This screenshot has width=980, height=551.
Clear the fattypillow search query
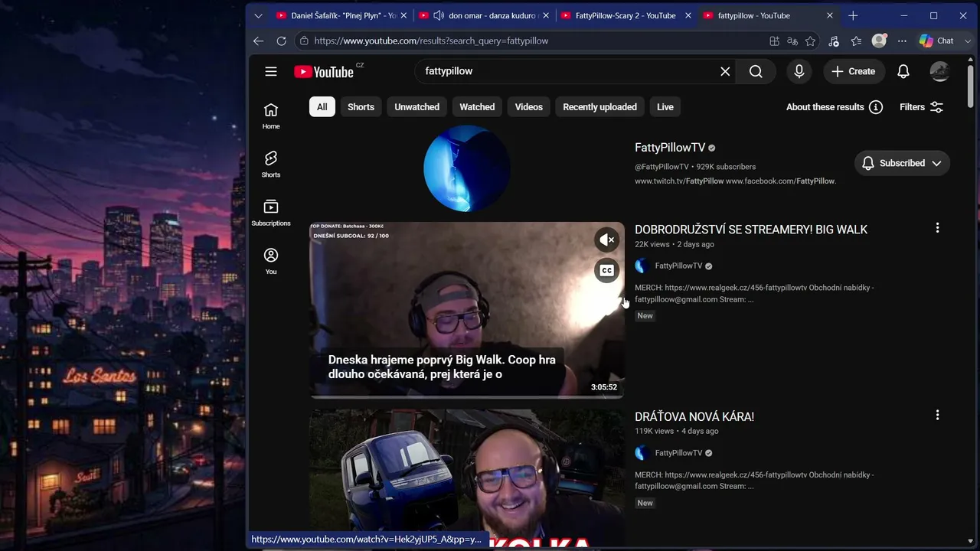coord(725,71)
